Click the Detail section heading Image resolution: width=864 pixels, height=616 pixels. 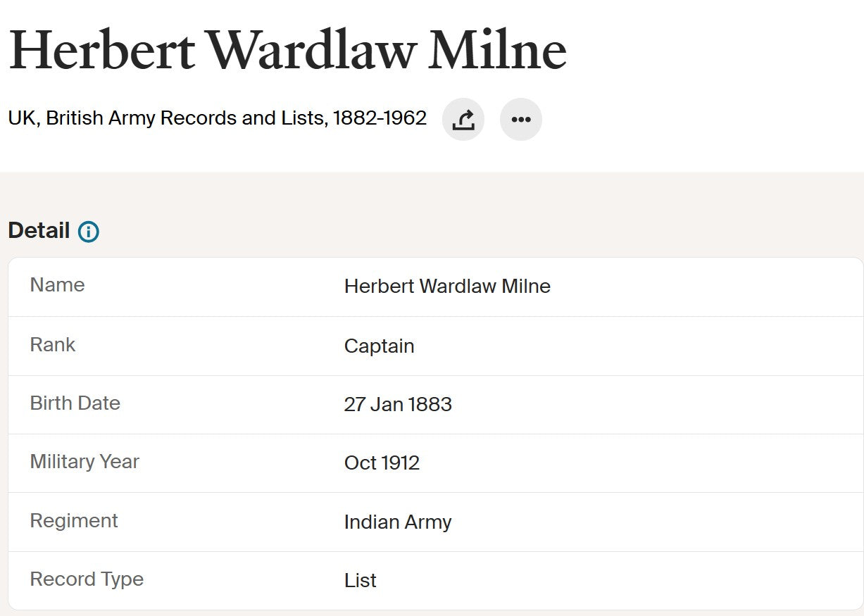(39, 231)
